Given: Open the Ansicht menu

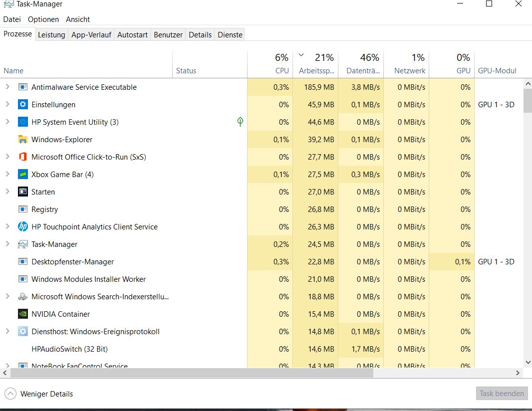Looking at the screenshot, I should tap(78, 19).
